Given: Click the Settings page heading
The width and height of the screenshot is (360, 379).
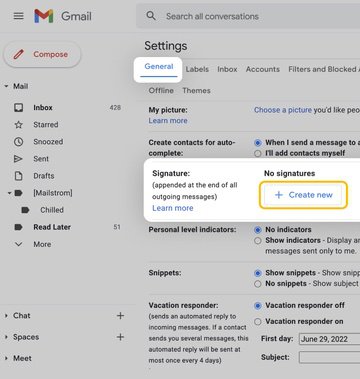Looking at the screenshot, I should tap(166, 46).
